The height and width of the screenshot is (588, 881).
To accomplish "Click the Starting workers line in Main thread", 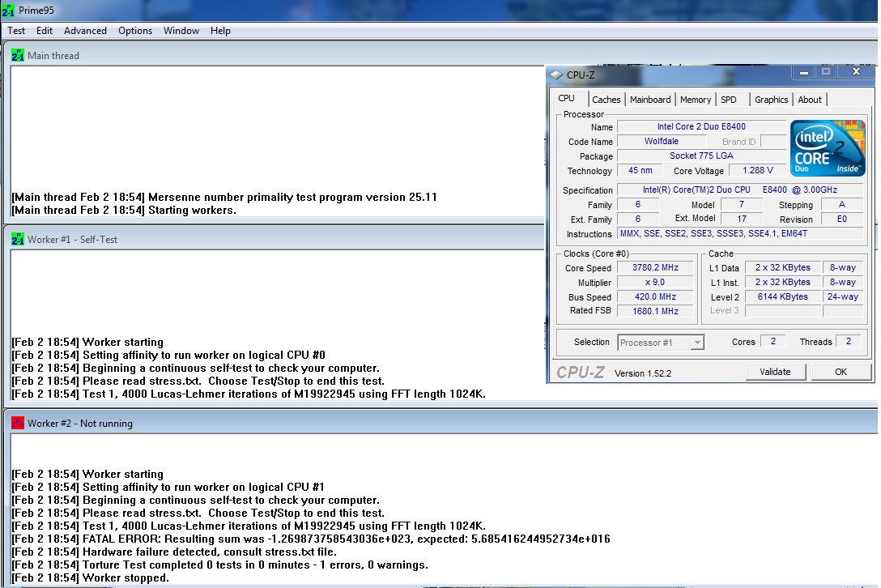I will click(124, 211).
